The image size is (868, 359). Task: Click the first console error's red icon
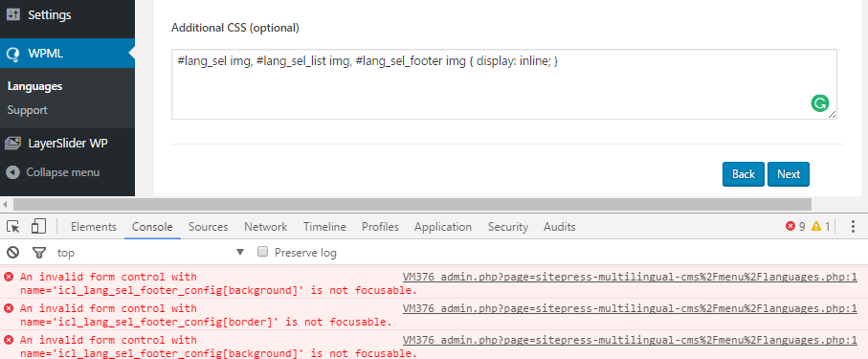pyautogui.click(x=9, y=277)
